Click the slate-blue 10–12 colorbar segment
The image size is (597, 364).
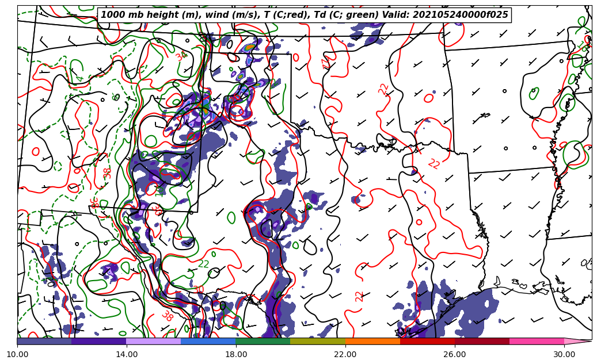point(44,341)
